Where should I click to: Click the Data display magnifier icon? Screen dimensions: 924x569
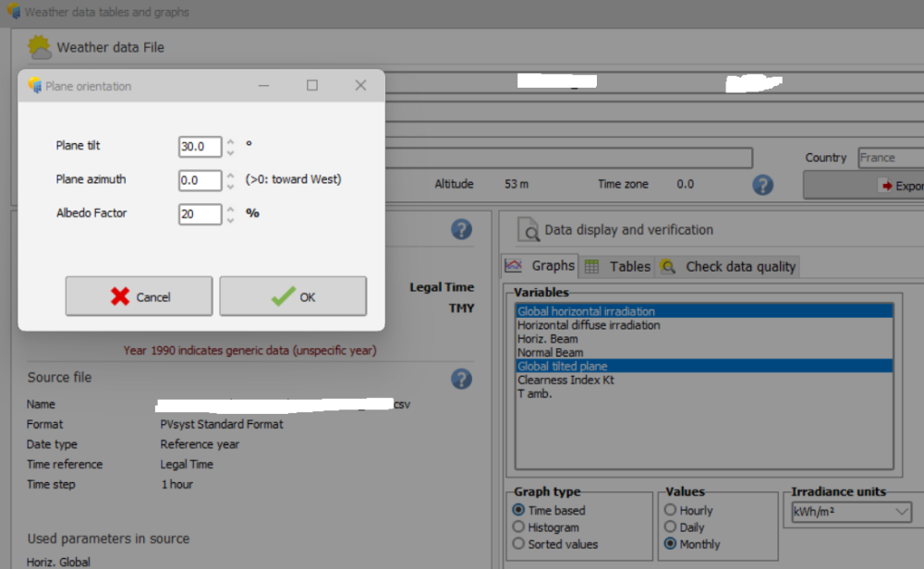click(x=528, y=230)
